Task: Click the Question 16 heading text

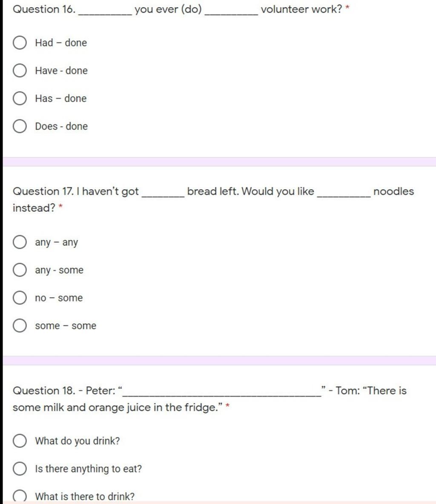Action: pyautogui.click(x=181, y=9)
